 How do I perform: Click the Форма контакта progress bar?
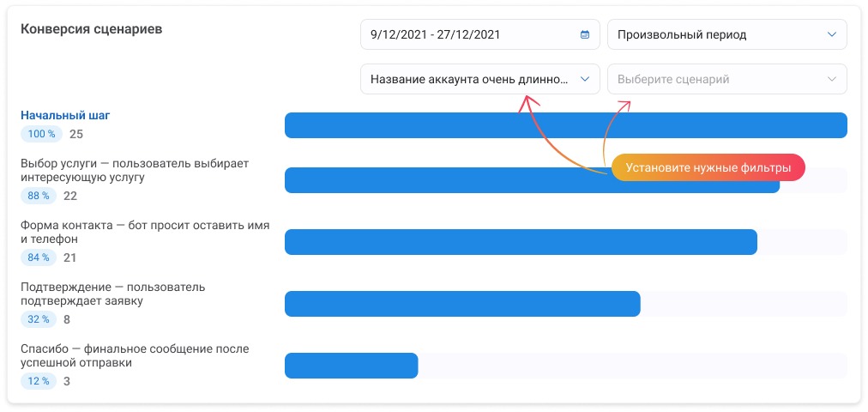[520, 242]
